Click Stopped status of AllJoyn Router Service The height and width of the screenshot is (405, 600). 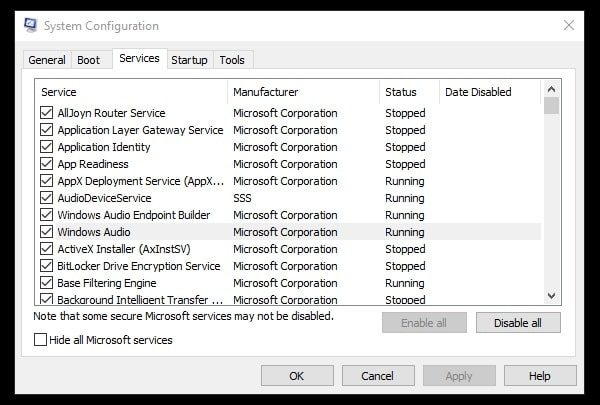(405, 113)
